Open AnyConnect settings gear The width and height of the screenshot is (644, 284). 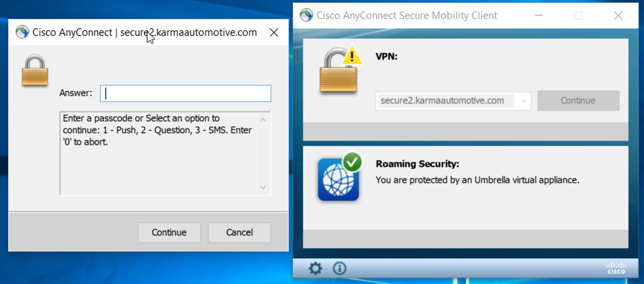(315, 268)
